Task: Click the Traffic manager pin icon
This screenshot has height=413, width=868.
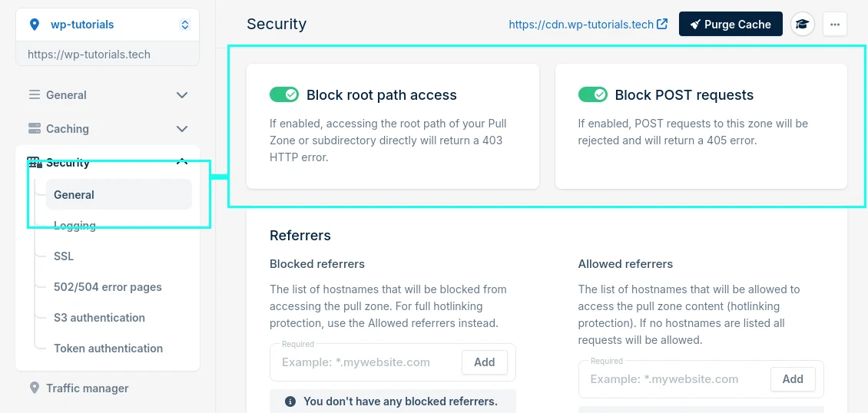Action: pyautogui.click(x=35, y=388)
